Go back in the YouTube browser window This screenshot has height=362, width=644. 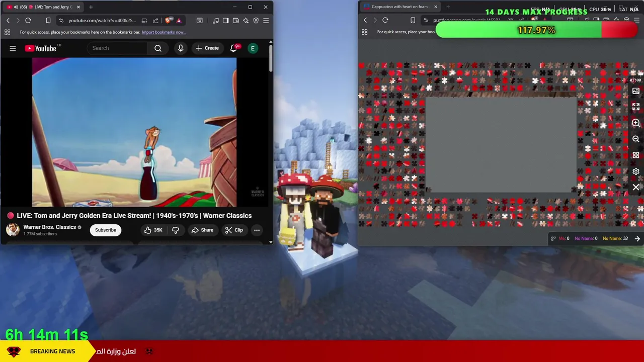pyautogui.click(x=8, y=21)
